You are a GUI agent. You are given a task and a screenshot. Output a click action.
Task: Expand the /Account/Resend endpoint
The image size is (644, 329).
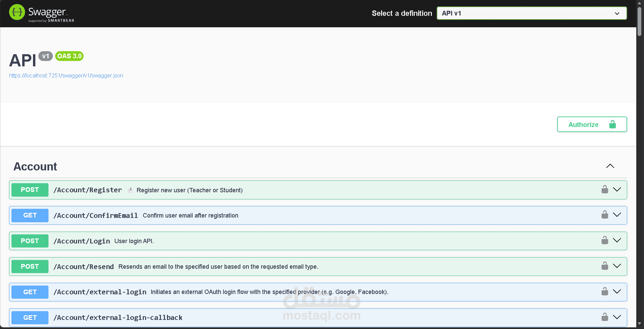(617, 266)
